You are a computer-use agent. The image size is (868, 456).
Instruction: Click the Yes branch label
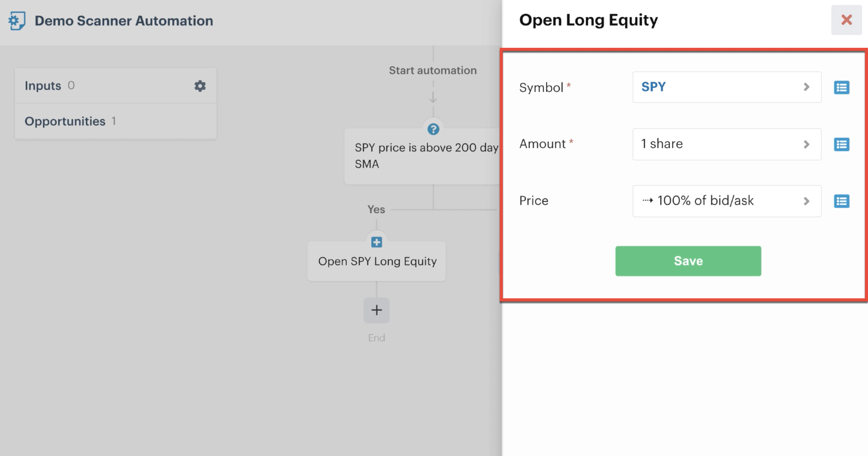(x=376, y=209)
